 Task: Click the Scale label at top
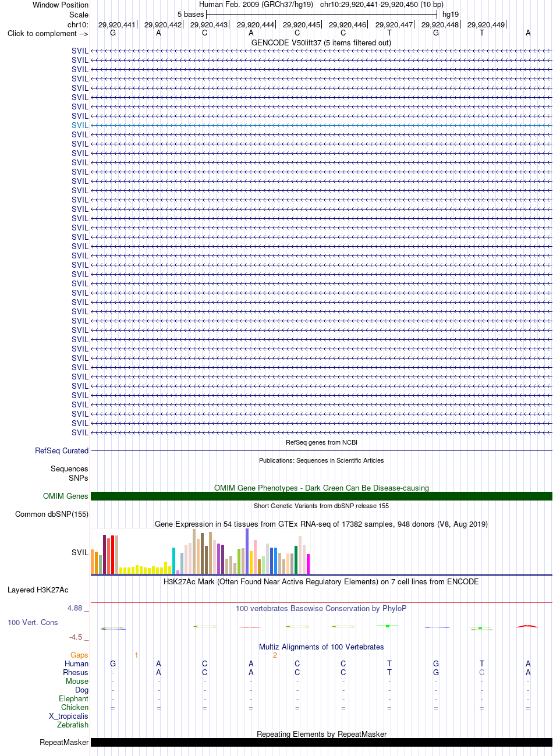[x=79, y=15]
